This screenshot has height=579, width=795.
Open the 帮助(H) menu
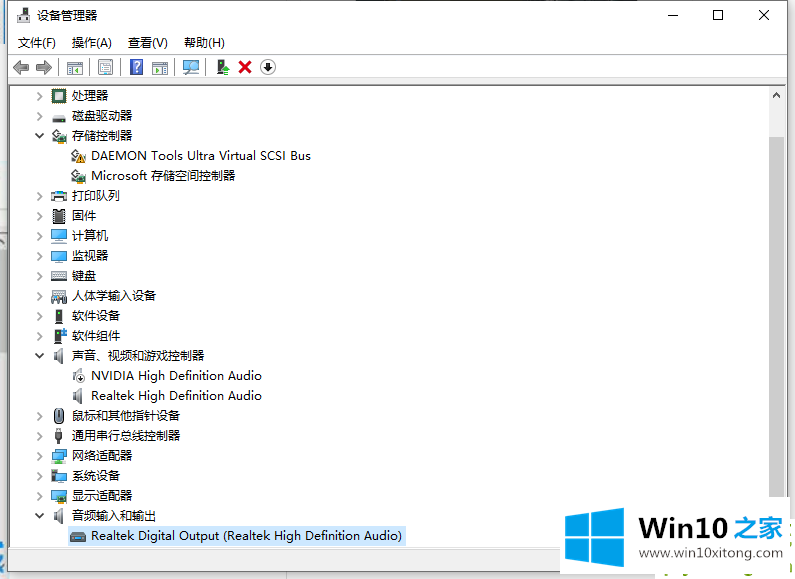(204, 43)
